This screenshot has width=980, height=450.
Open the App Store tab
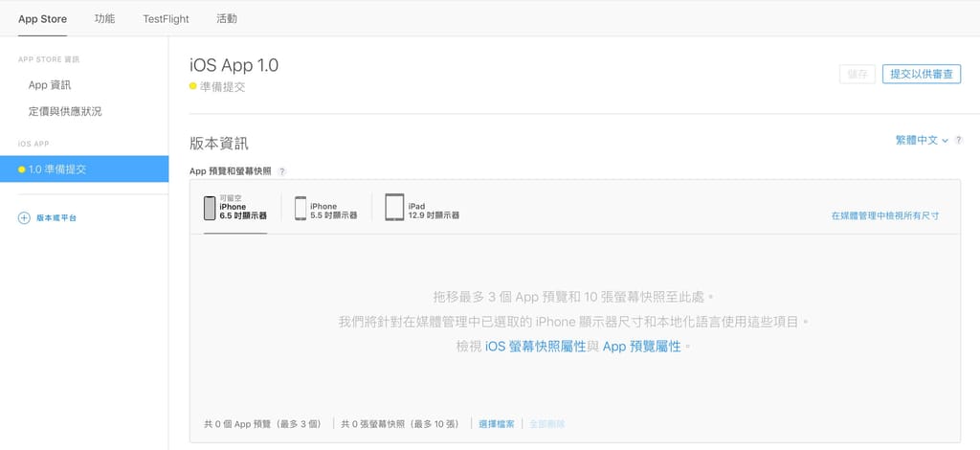pos(42,19)
